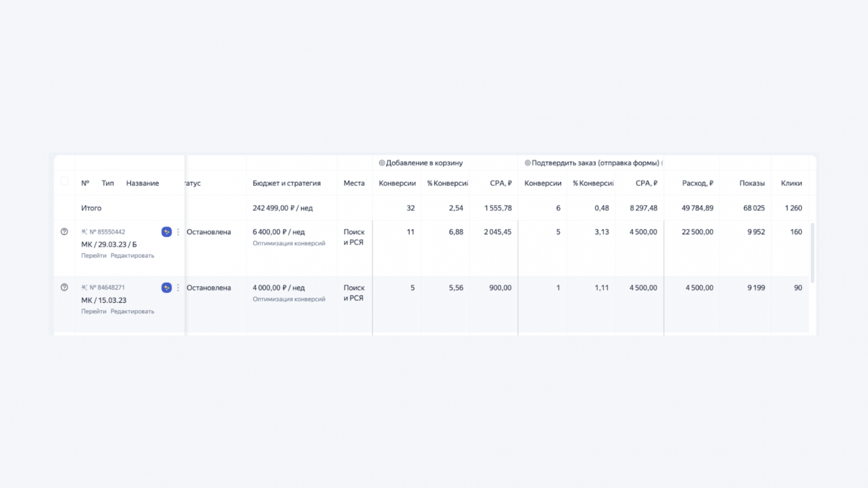868x488 pixels.
Task: Open the campaign name МК / 15.03.23
Action: (x=104, y=300)
